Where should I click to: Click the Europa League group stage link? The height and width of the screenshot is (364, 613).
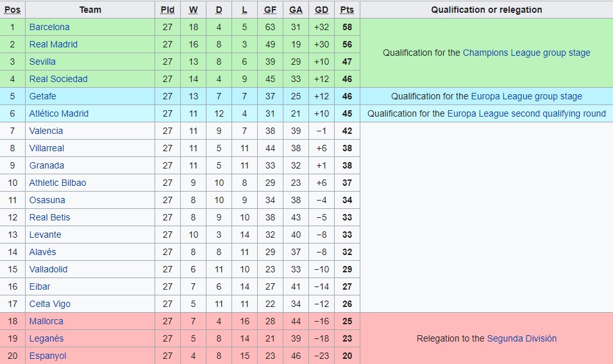[x=526, y=96]
